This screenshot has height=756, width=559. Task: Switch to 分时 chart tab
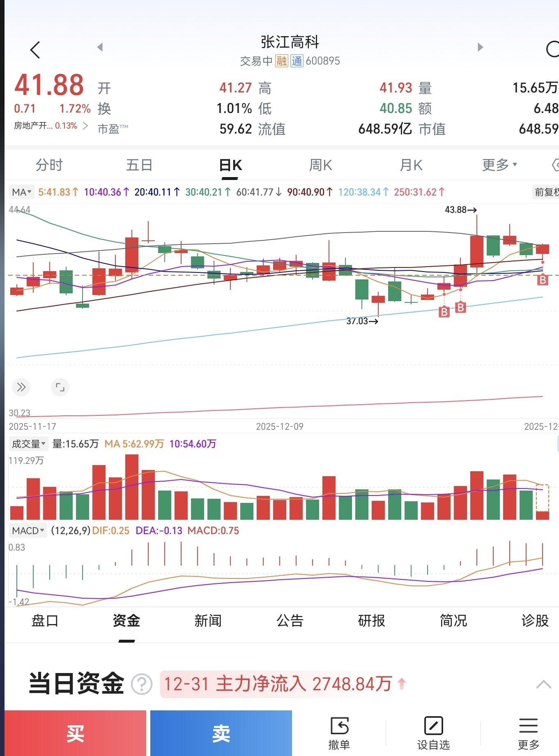pos(49,165)
